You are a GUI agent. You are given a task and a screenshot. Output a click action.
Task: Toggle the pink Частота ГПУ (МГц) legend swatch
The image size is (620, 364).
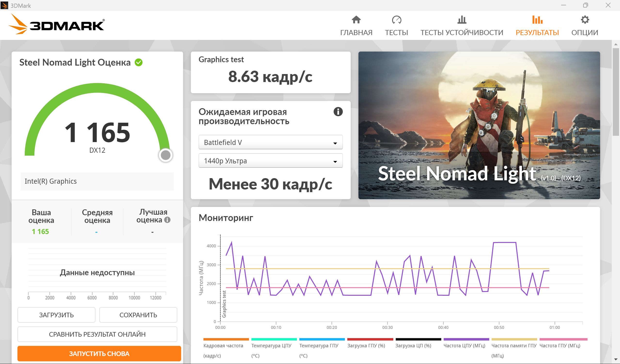click(563, 339)
